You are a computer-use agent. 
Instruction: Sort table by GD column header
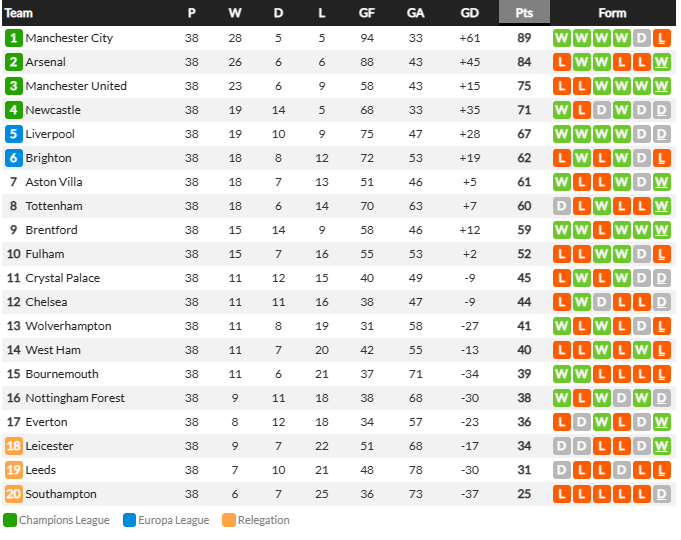[x=469, y=13]
